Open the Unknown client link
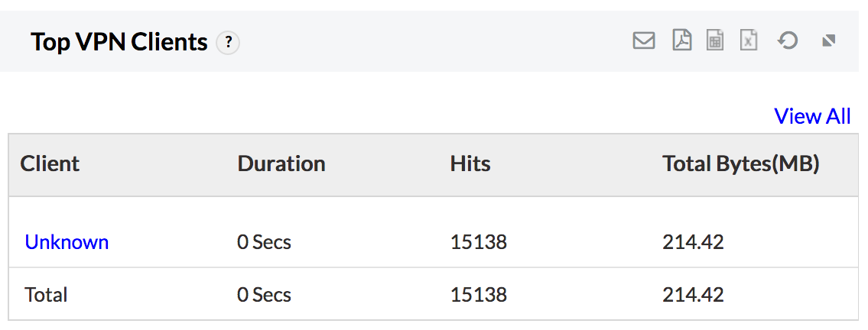 coord(67,242)
